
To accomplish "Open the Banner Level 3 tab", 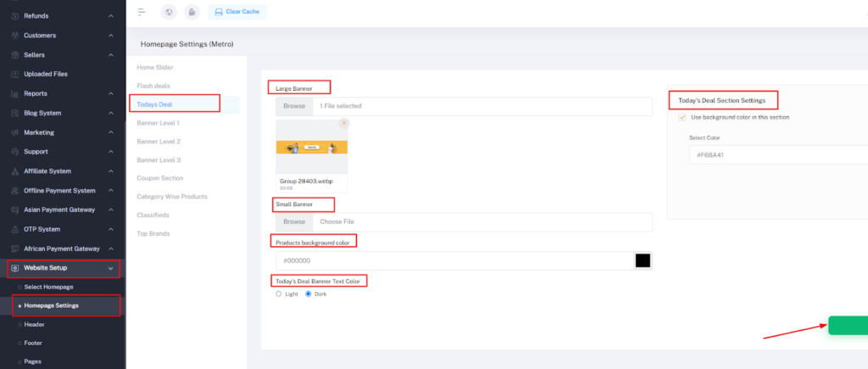I will point(159,160).
